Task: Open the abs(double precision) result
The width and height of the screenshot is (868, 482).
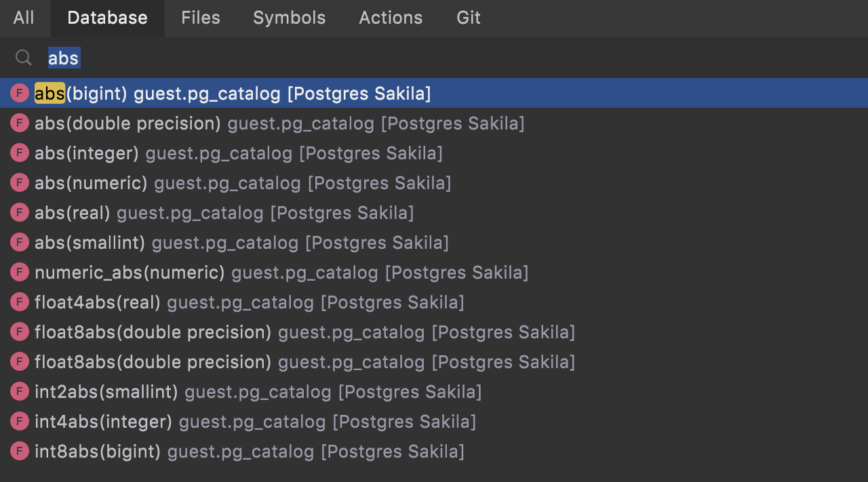Action: point(279,123)
